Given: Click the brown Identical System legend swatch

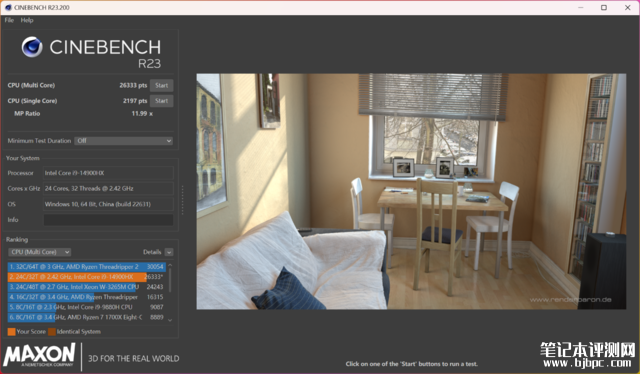Looking at the screenshot, I should 52,332.
